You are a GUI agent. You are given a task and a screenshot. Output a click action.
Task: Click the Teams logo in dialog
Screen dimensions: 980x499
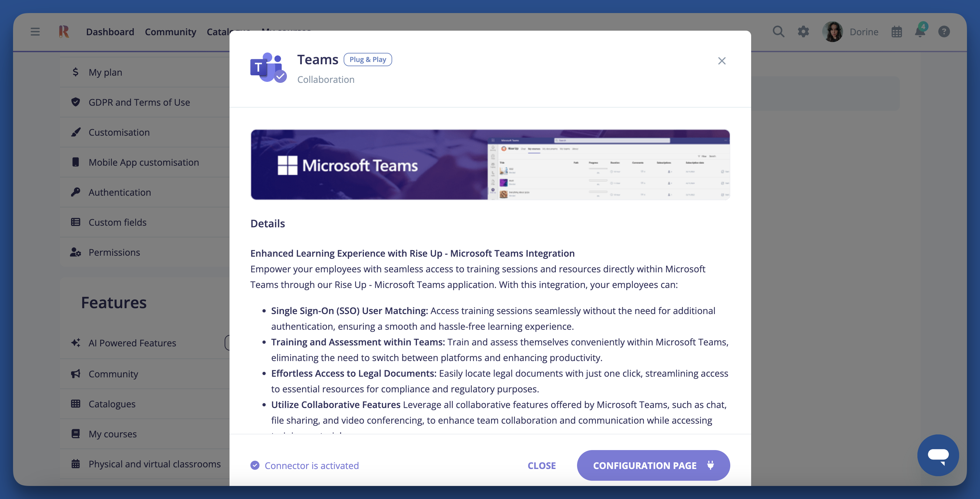coord(268,68)
